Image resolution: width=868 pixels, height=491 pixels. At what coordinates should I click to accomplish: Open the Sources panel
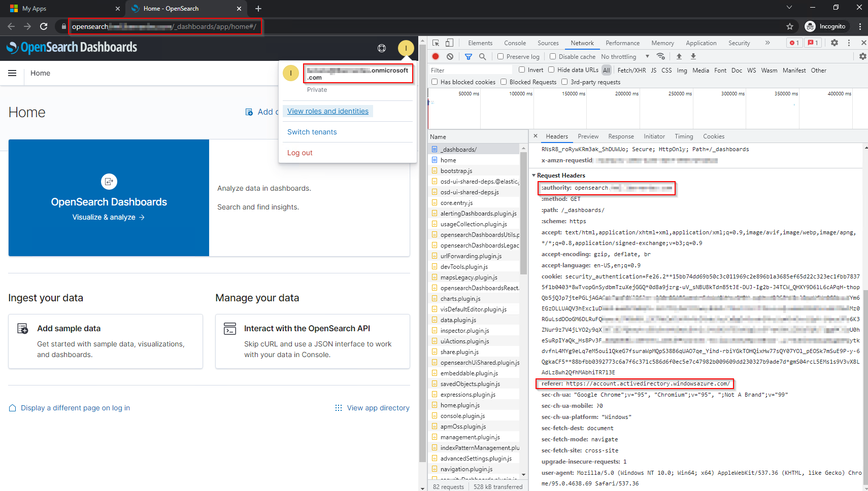(x=548, y=43)
